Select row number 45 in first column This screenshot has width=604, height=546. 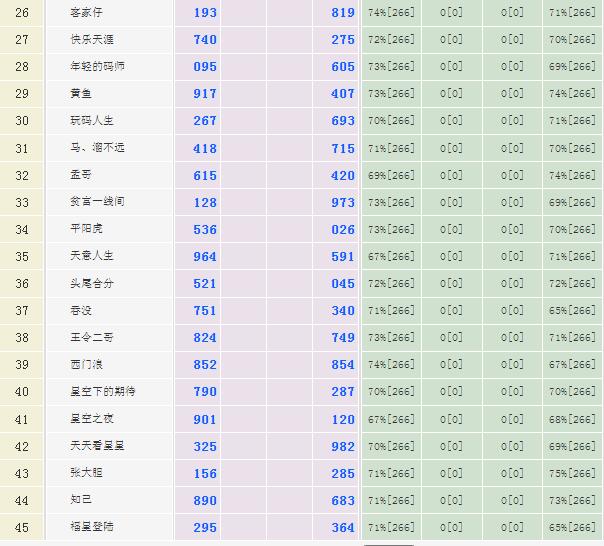(22, 527)
